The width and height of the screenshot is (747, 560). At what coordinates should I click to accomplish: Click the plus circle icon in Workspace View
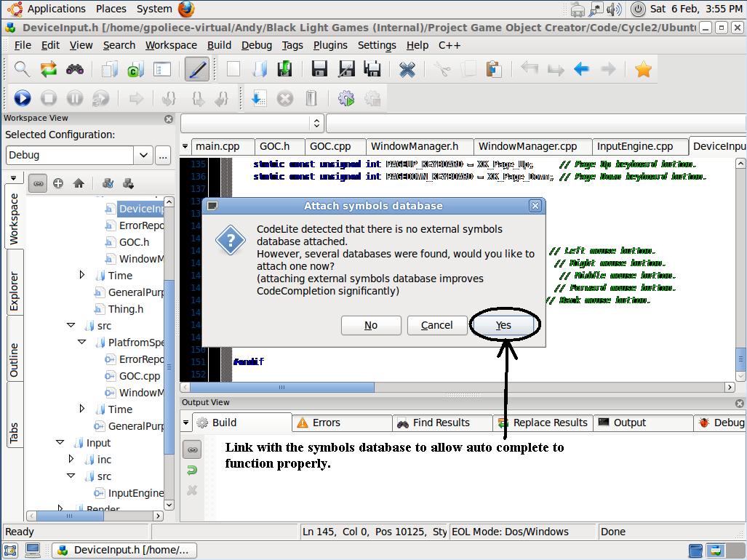pos(58,183)
